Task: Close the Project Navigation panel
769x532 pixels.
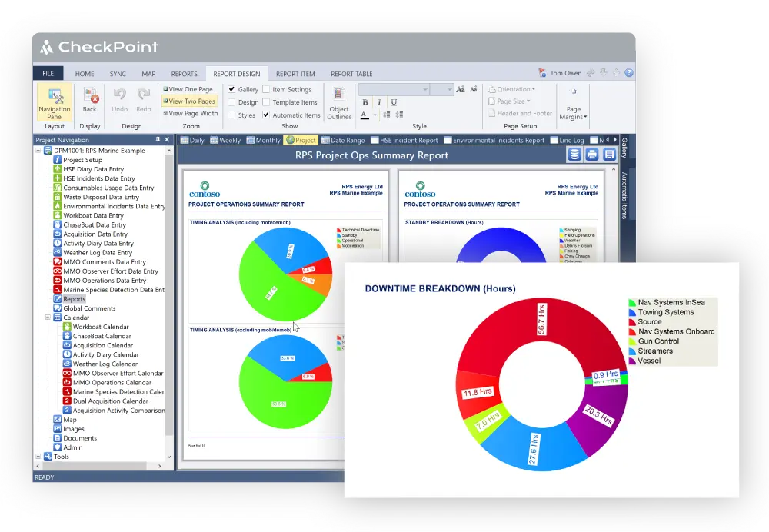Action: [167, 140]
